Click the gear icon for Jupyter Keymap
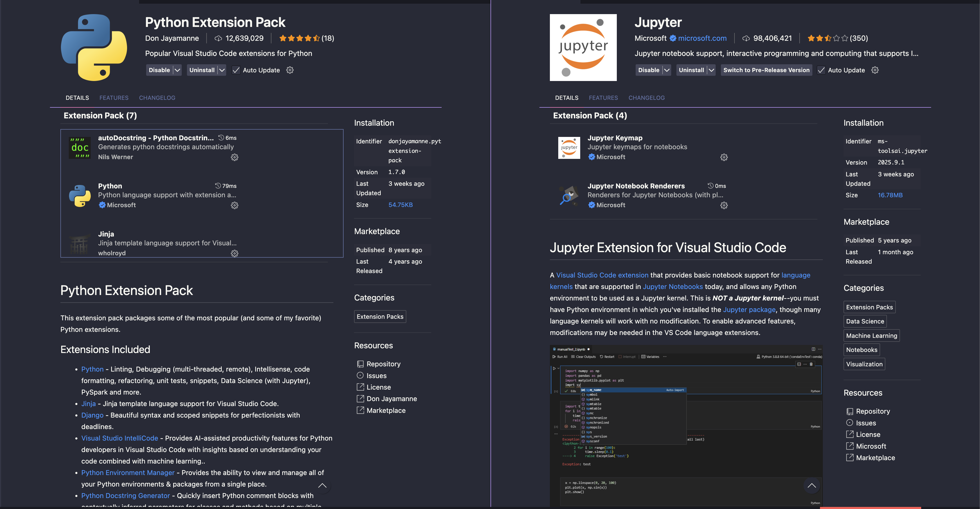The image size is (980, 509). [x=723, y=157]
